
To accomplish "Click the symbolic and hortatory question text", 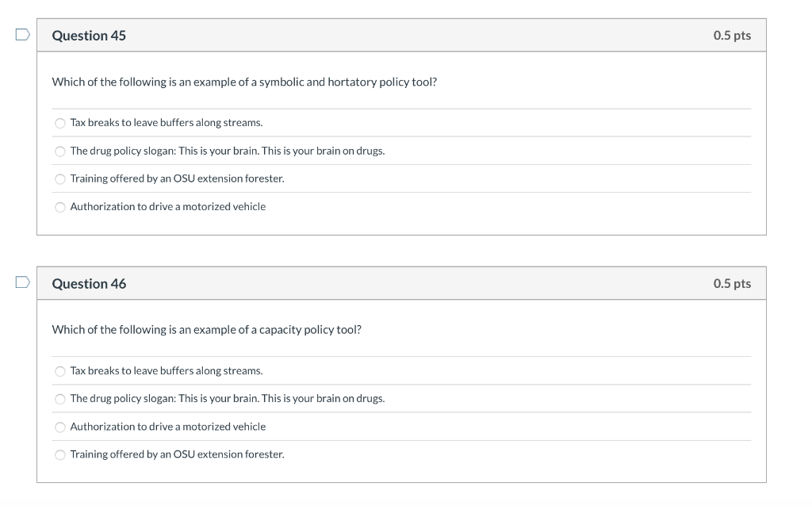I will [244, 82].
